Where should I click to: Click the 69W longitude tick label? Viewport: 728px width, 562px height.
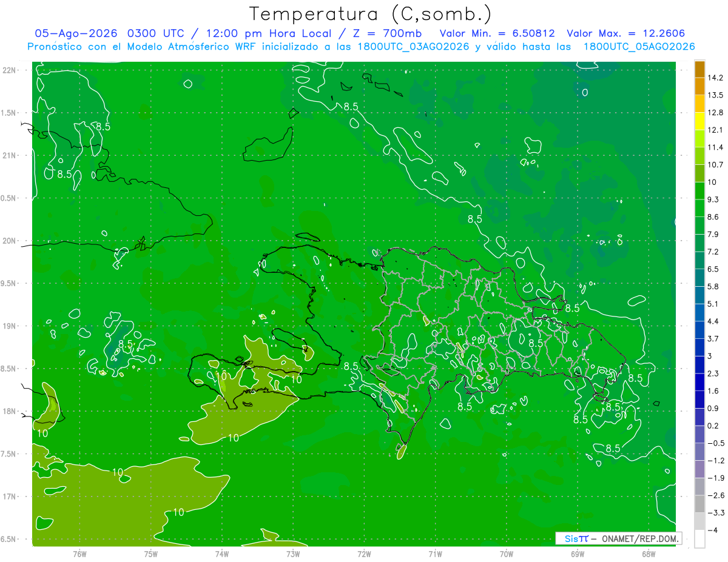tap(578, 554)
